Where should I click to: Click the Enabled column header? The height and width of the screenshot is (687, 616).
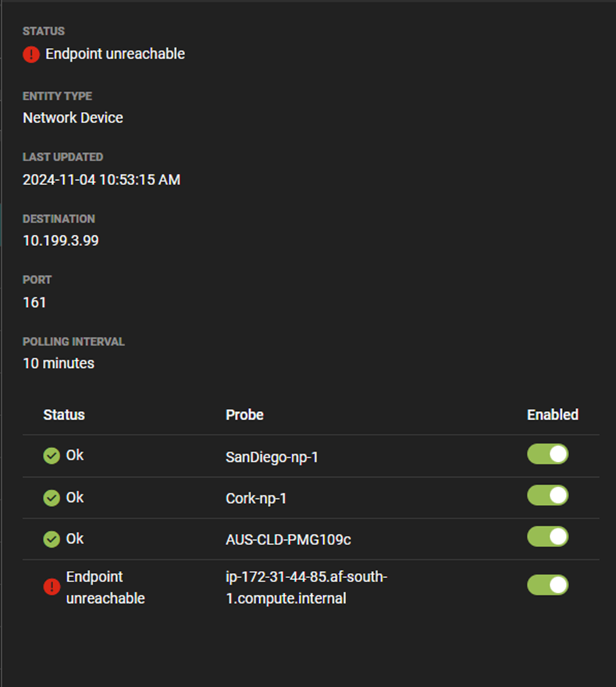tap(552, 415)
